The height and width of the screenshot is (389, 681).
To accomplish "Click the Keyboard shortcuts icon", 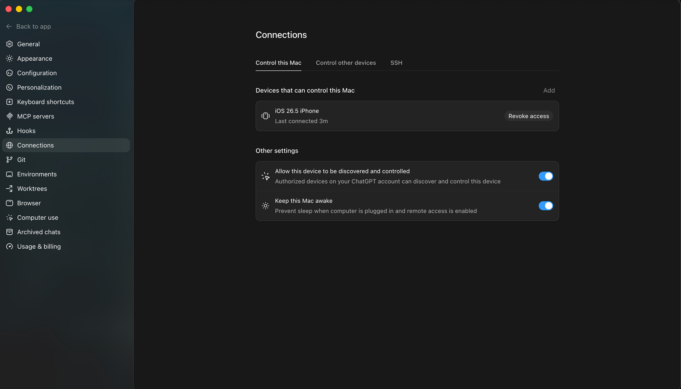I will (x=10, y=102).
